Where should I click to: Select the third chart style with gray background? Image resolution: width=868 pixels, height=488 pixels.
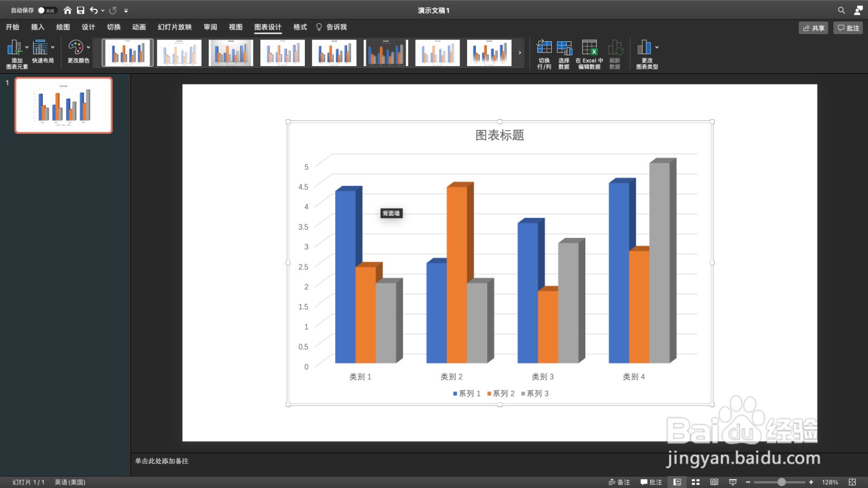coord(231,53)
